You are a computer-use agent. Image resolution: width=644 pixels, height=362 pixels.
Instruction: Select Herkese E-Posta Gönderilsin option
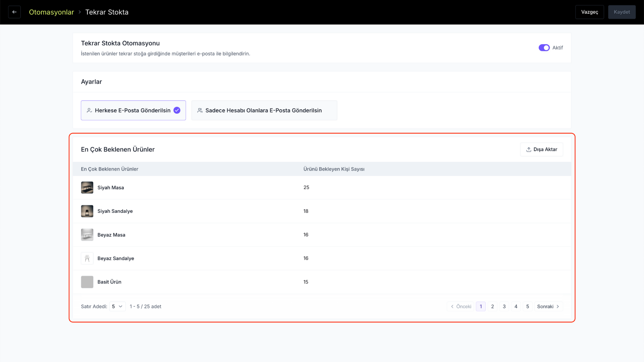pyautogui.click(x=133, y=110)
